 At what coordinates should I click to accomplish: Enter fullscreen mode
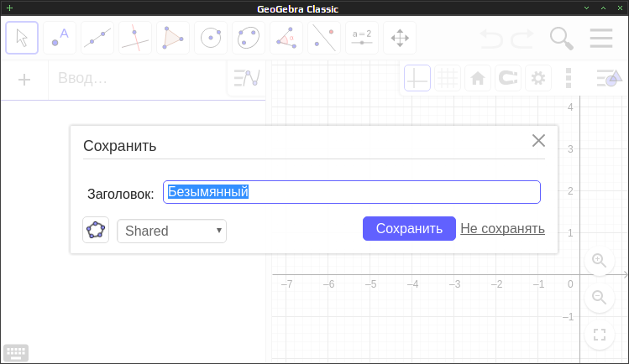click(x=600, y=335)
